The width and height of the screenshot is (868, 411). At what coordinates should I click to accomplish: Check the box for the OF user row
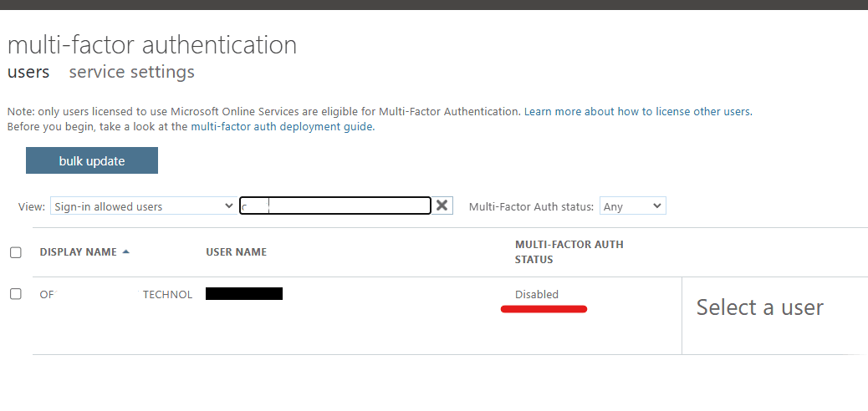click(x=15, y=294)
